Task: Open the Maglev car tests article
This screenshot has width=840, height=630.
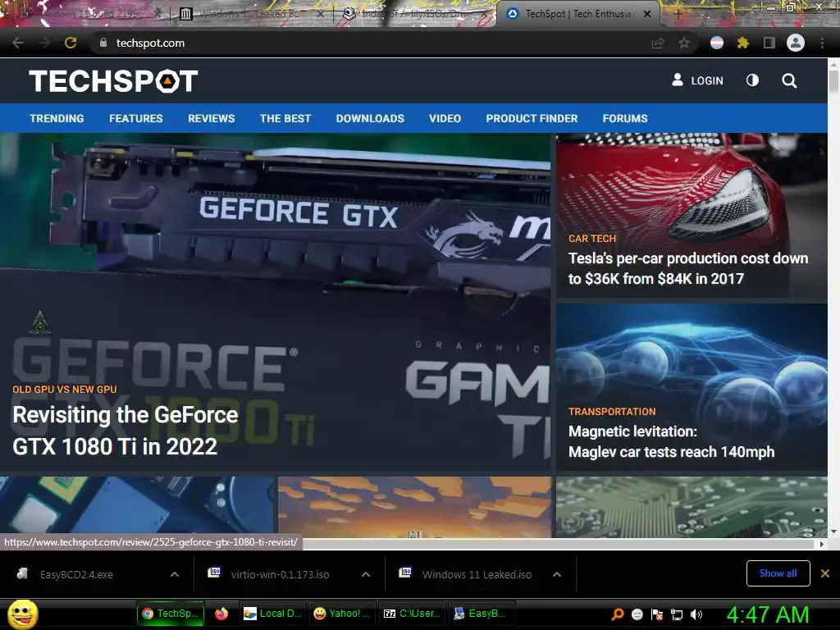Action: (x=671, y=441)
